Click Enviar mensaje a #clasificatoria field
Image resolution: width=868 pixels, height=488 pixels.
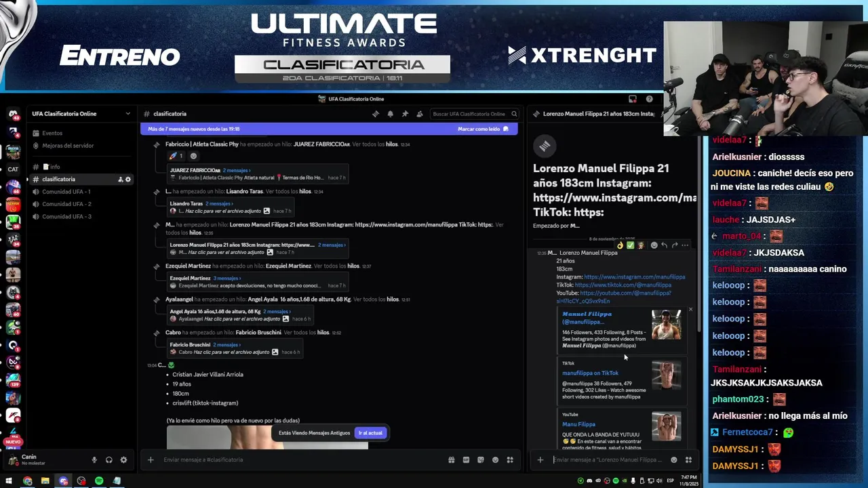pos(298,460)
